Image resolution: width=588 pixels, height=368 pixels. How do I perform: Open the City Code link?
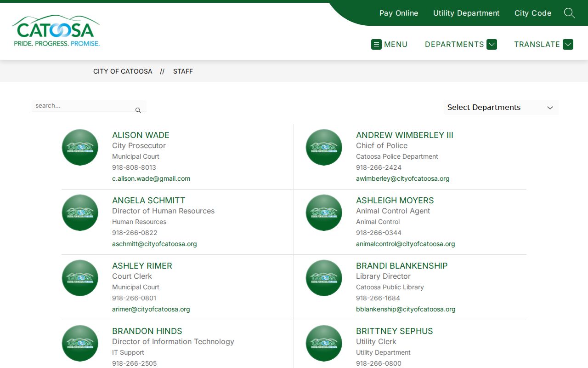tap(533, 13)
